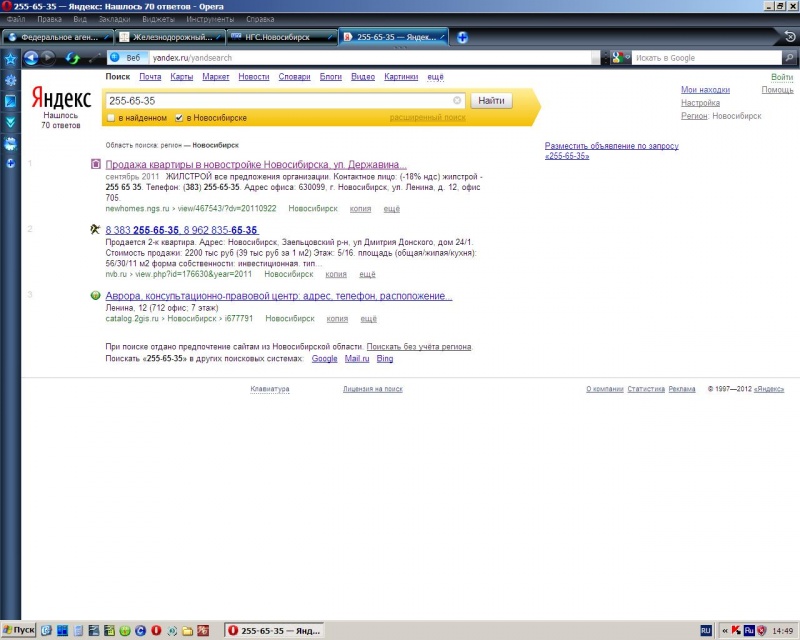Switch to the Железнодорожный... tab
Screen dimensions: 800x640
click(x=170, y=37)
